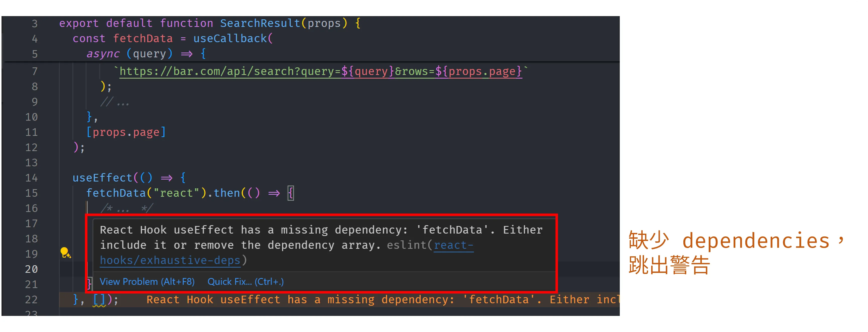Click line number 7 in gutter
Image resolution: width=868 pixels, height=332 pixels.
pos(34,71)
